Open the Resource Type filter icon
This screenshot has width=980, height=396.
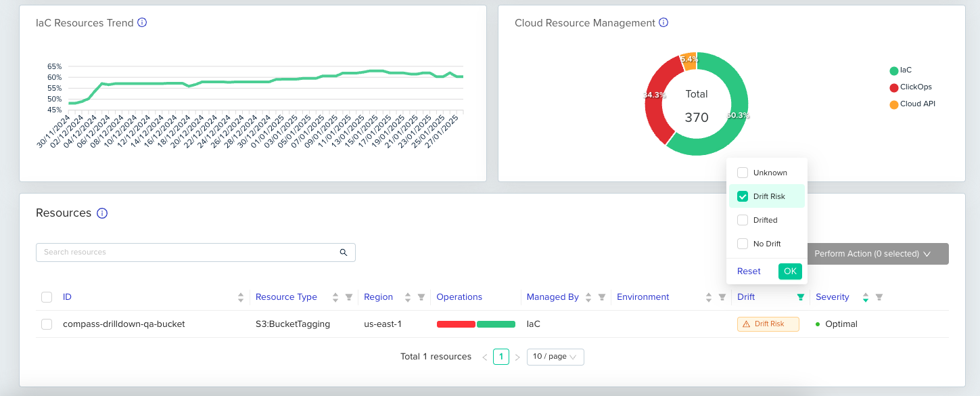click(x=349, y=297)
